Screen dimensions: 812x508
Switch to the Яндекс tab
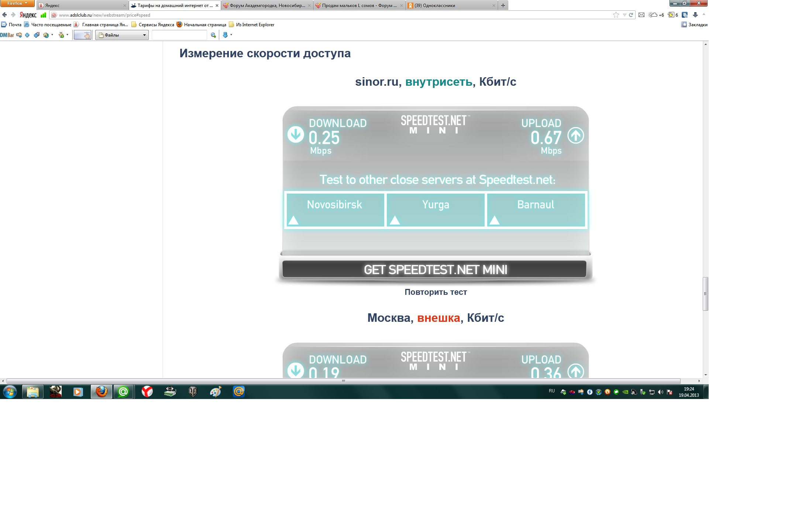[82, 6]
